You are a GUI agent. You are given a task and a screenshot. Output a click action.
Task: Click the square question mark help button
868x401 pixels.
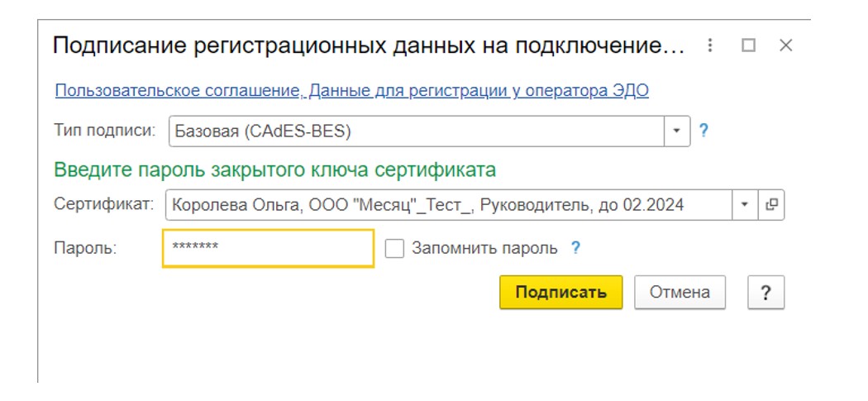click(x=766, y=293)
